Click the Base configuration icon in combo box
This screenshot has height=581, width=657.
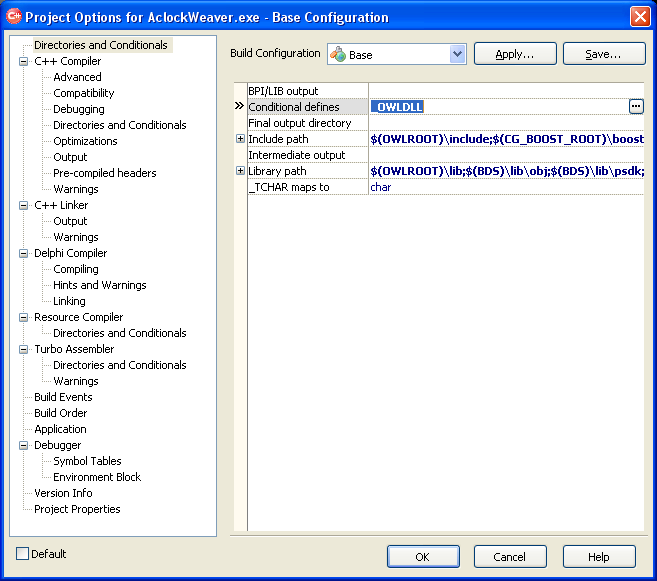tap(338, 54)
